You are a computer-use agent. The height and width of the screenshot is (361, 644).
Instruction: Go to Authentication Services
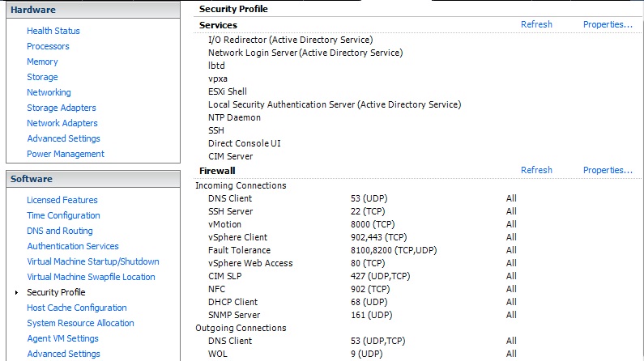73,246
